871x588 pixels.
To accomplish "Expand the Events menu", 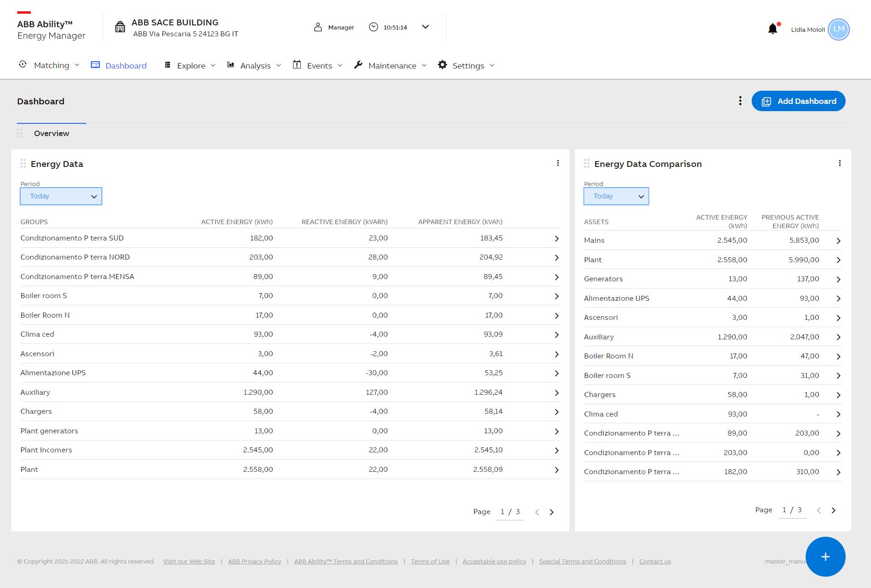I will point(318,65).
